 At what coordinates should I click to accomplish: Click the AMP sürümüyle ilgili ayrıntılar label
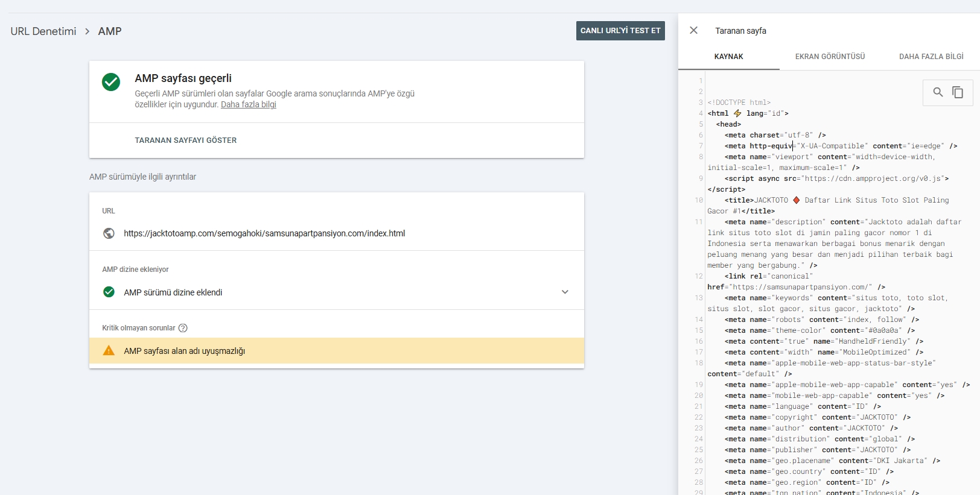143,177
